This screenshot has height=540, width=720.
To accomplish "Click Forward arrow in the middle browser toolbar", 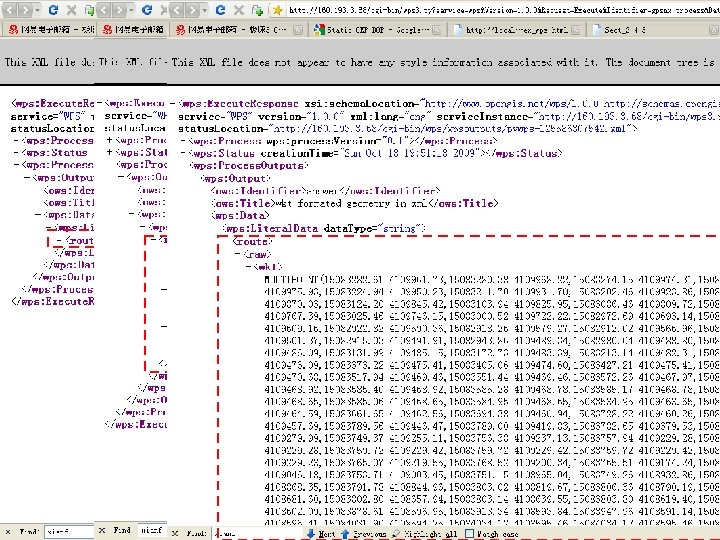I will 119,10.
